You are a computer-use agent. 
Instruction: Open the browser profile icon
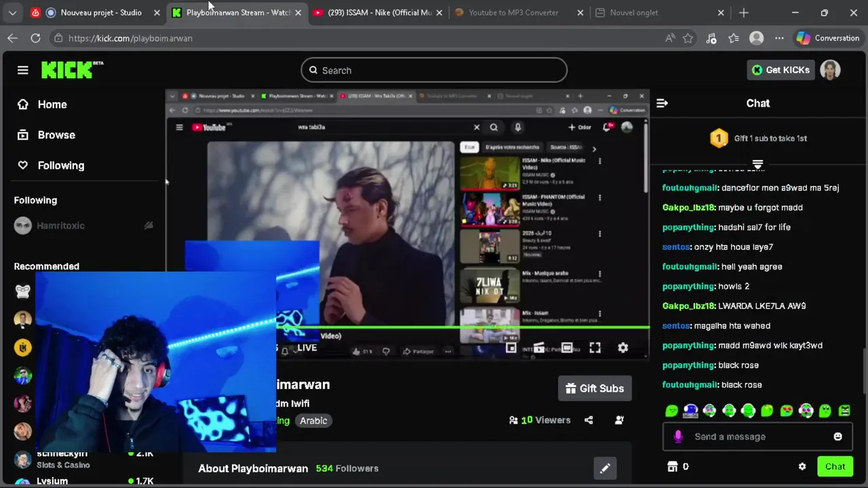pos(756,38)
